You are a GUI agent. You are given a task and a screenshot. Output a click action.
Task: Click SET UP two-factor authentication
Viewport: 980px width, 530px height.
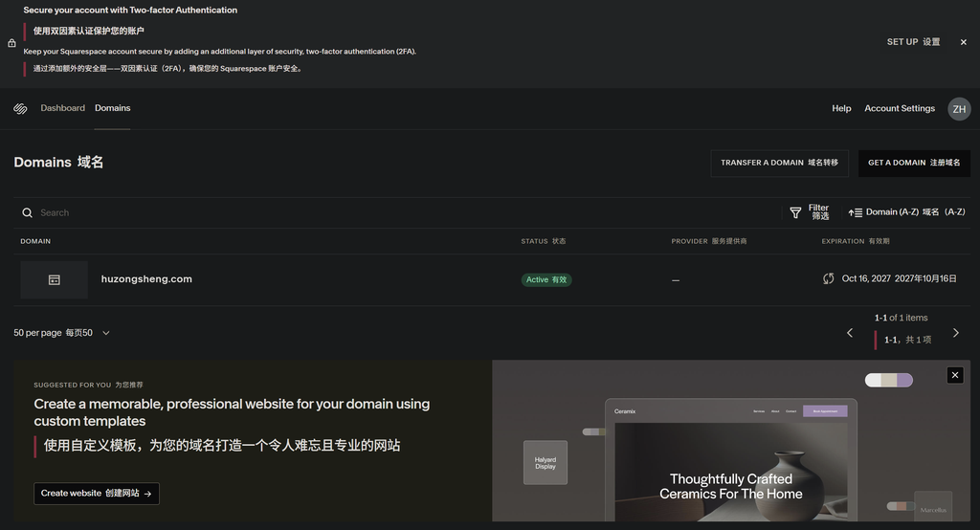click(x=913, y=42)
